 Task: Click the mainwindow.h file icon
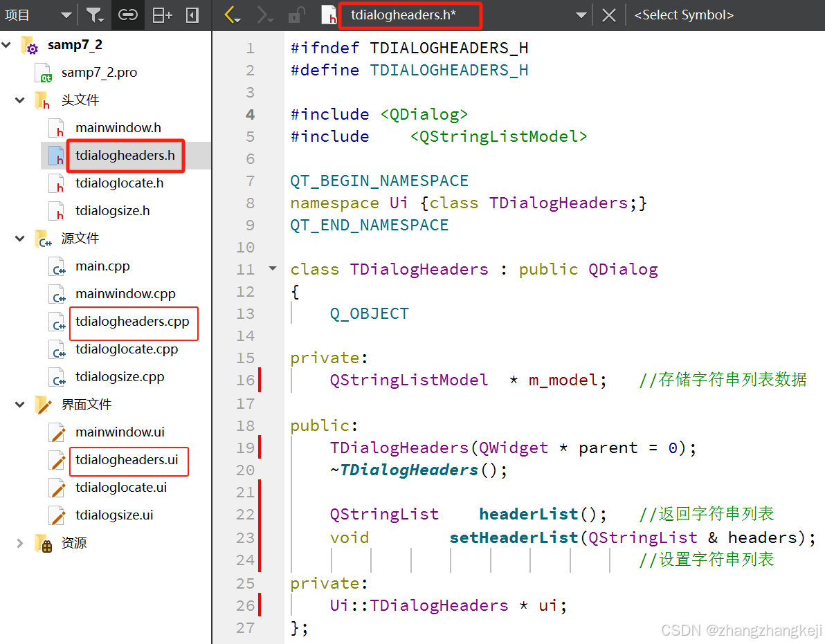click(57, 128)
